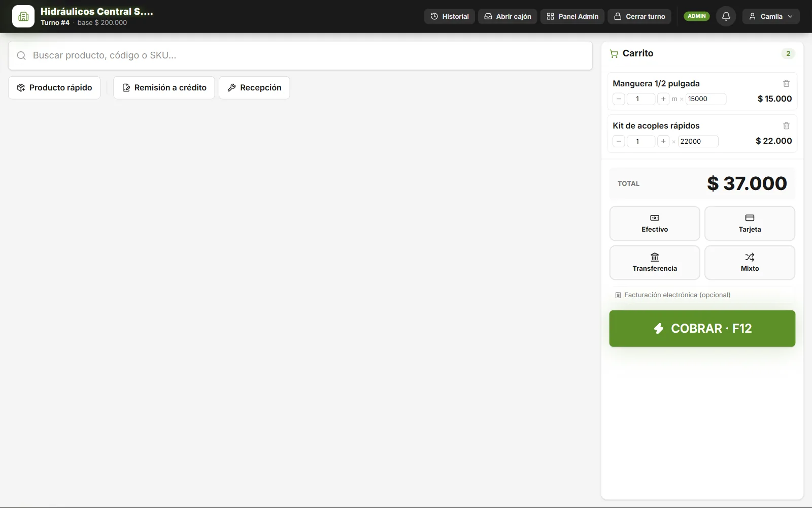812x508 pixels.
Task: Click the base $ 200.000 text
Action: coord(102,23)
